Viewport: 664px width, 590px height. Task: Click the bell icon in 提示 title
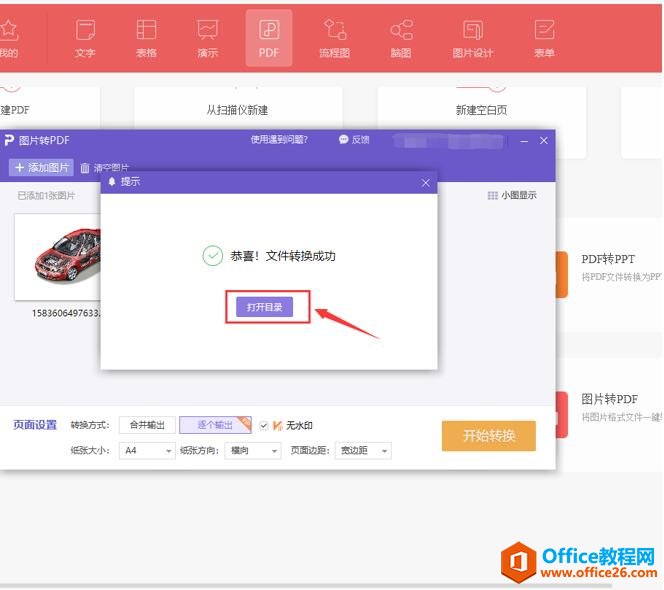112,182
